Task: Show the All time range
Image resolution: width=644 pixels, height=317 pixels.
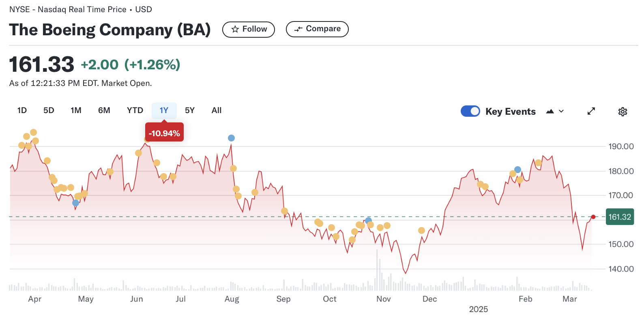Action: tap(217, 110)
